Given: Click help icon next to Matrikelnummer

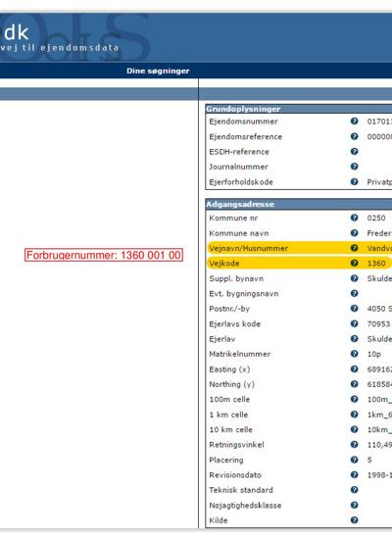Looking at the screenshot, I should click(354, 354).
